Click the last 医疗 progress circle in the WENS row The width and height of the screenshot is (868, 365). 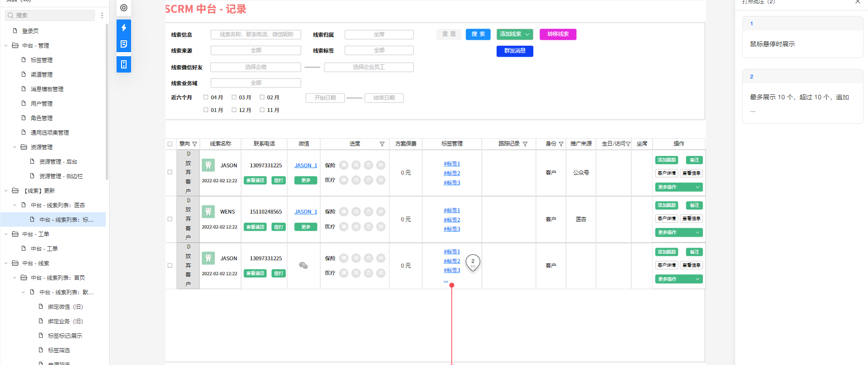[381, 226]
